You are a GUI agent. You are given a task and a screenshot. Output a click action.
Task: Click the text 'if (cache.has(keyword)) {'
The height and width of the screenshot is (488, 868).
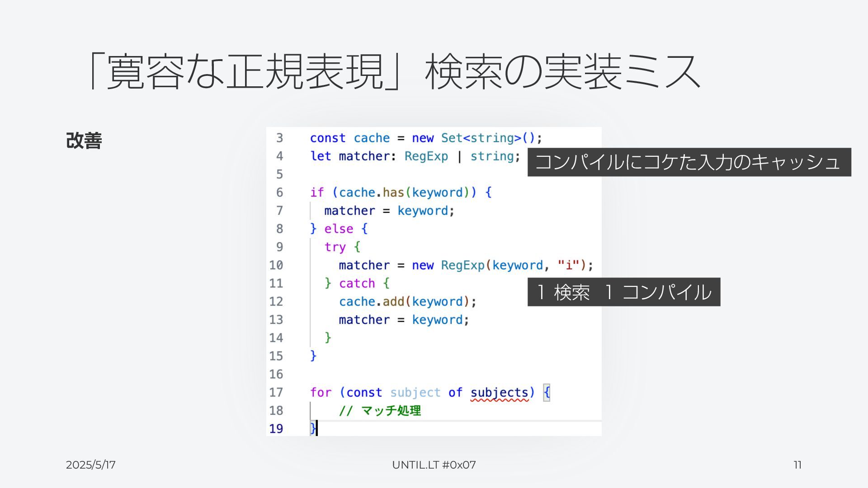[x=401, y=192]
